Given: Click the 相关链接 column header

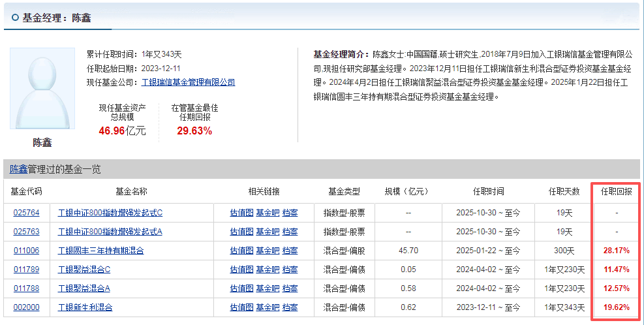Looking at the screenshot, I should 264,191.
